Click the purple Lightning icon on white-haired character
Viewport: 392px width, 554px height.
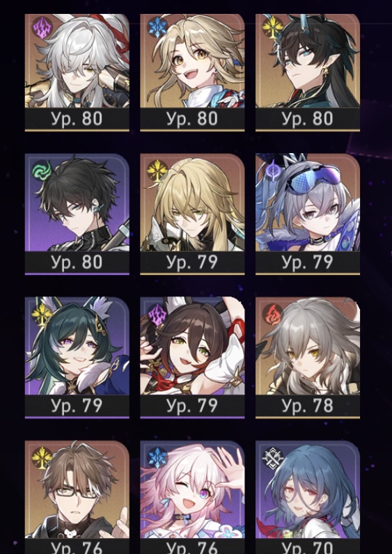click(42, 27)
